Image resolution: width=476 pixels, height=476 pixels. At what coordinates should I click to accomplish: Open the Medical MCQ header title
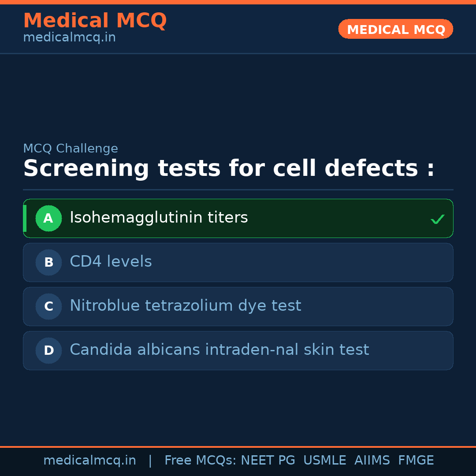click(x=95, y=21)
